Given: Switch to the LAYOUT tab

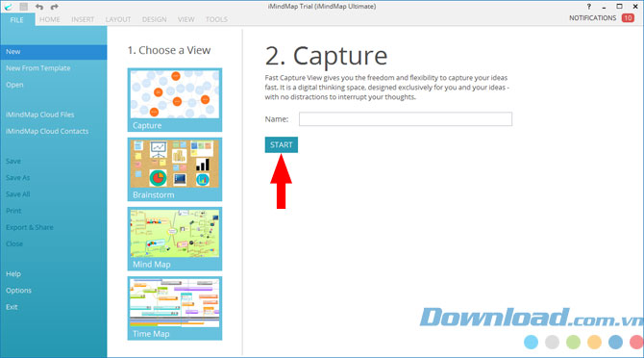Looking at the screenshot, I should pos(118,20).
